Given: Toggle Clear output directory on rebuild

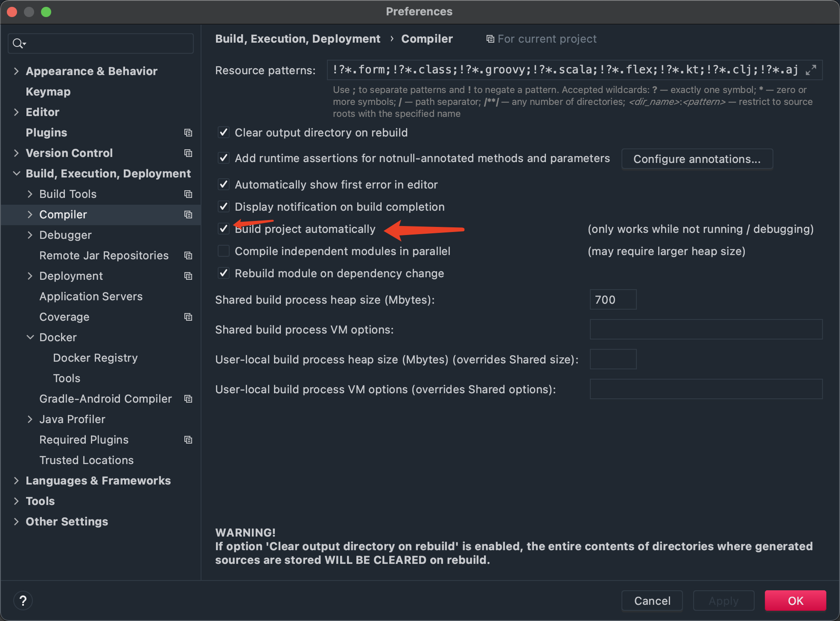Looking at the screenshot, I should point(224,133).
